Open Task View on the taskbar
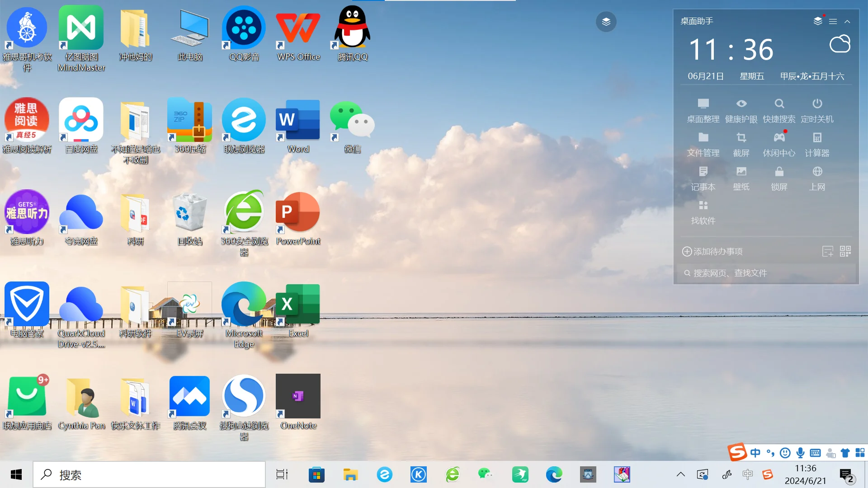The image size is (868, 488). click(282, 474)
